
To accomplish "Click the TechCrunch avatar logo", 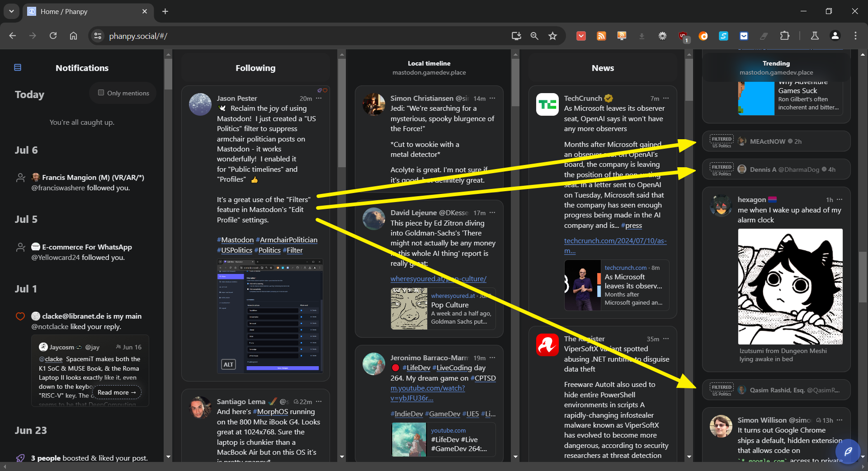I will [x=547, y=104].
